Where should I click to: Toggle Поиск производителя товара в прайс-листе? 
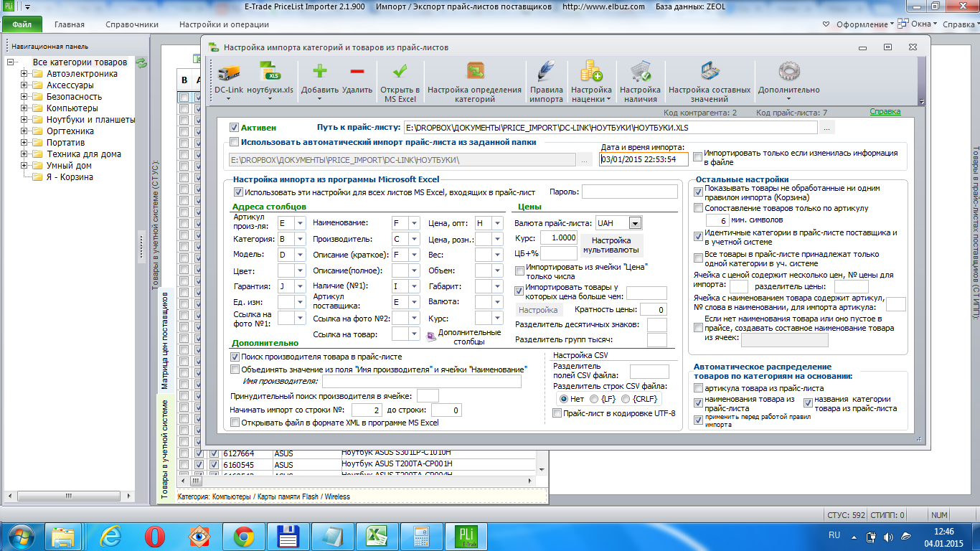235,357
